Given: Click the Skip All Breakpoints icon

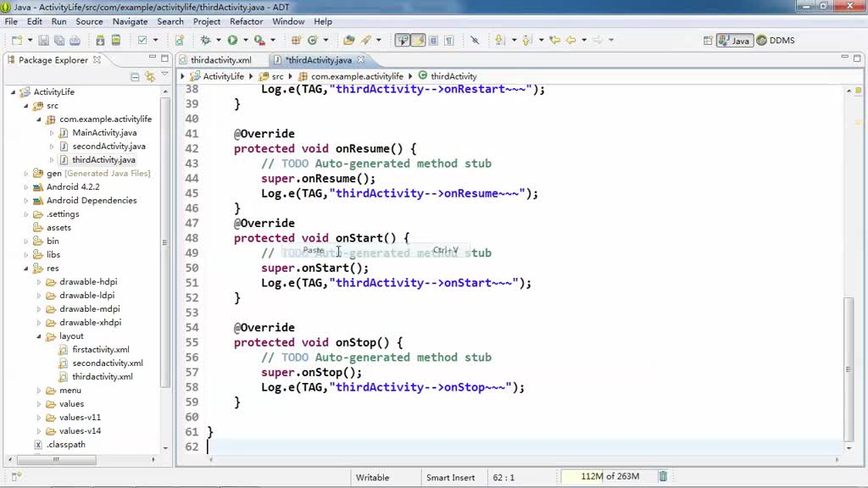Looking at the screenshot, I should pyautogui.click(x=475, y=41).
